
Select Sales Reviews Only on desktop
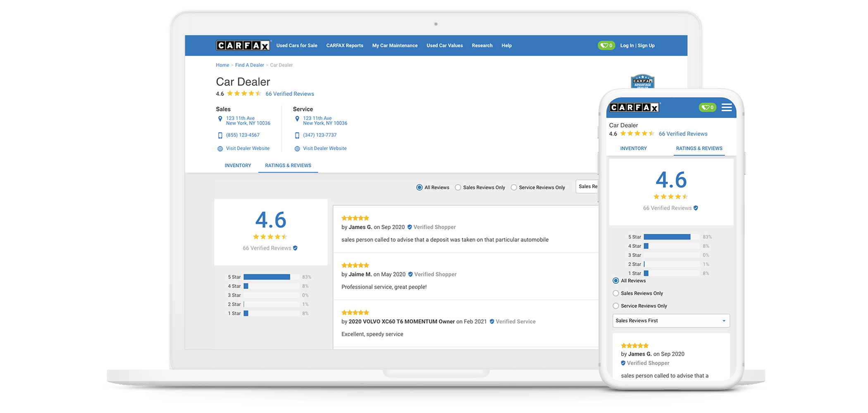458,188
